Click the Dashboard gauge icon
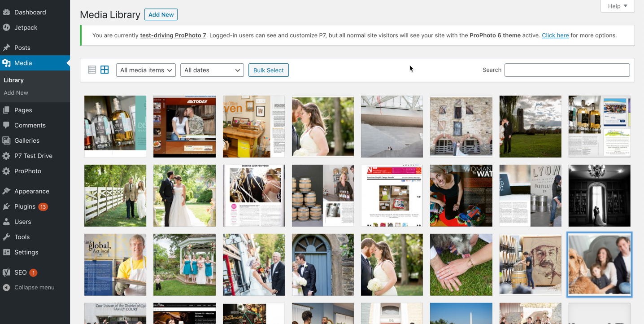The width and height of the screenshot is (644, 324). coord(6,12)
